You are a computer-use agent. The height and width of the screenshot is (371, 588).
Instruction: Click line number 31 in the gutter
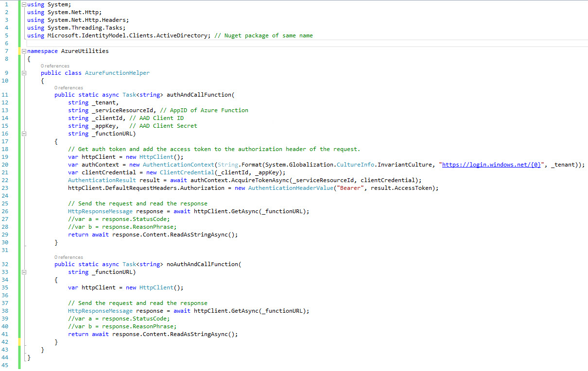[x=5, y=250]
